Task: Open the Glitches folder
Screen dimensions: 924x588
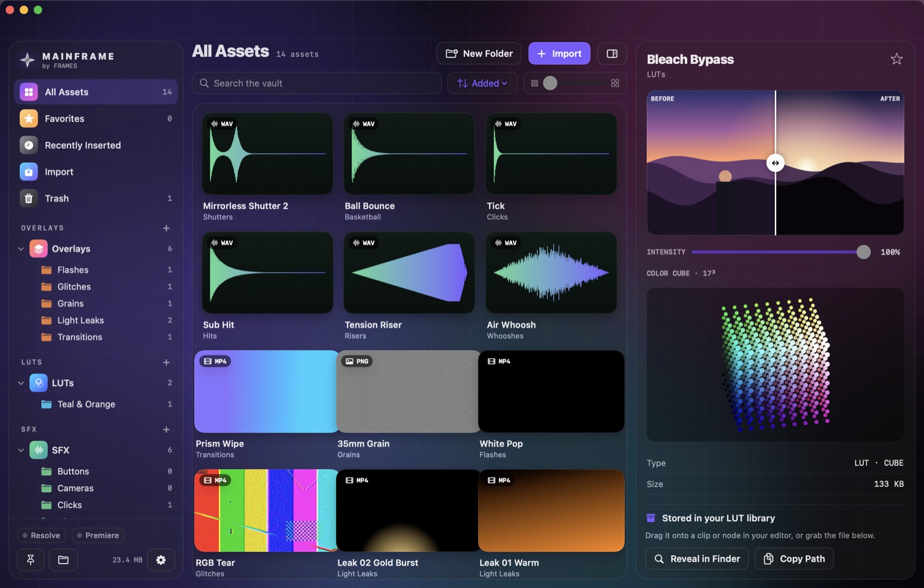Action: pos(106,286)
